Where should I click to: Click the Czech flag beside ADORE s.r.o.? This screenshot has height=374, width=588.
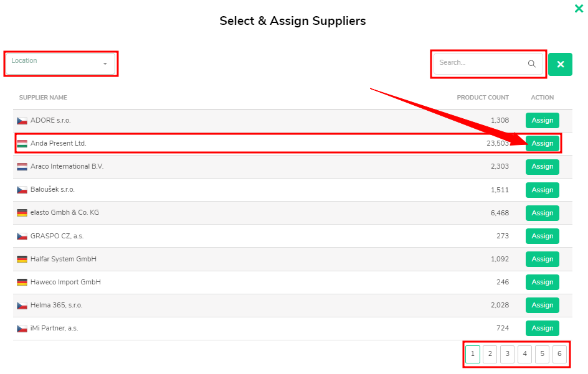coord(22,121)
